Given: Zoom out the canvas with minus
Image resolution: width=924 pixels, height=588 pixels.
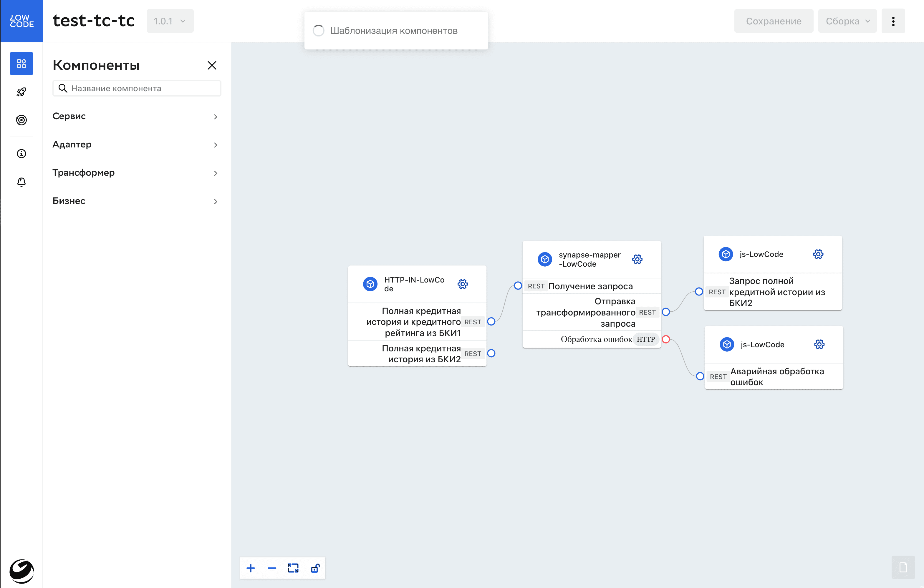Looking at the screenshot, I should [x=272, y=568].
